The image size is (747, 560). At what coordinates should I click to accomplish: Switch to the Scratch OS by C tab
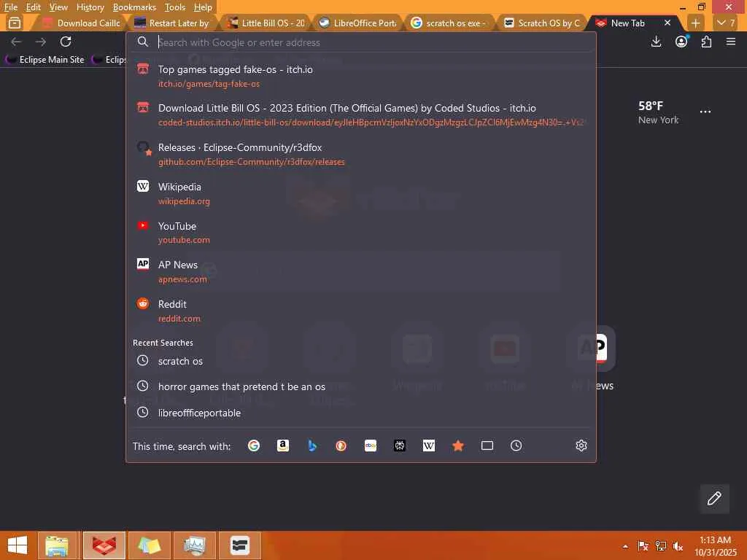point(542,23)
